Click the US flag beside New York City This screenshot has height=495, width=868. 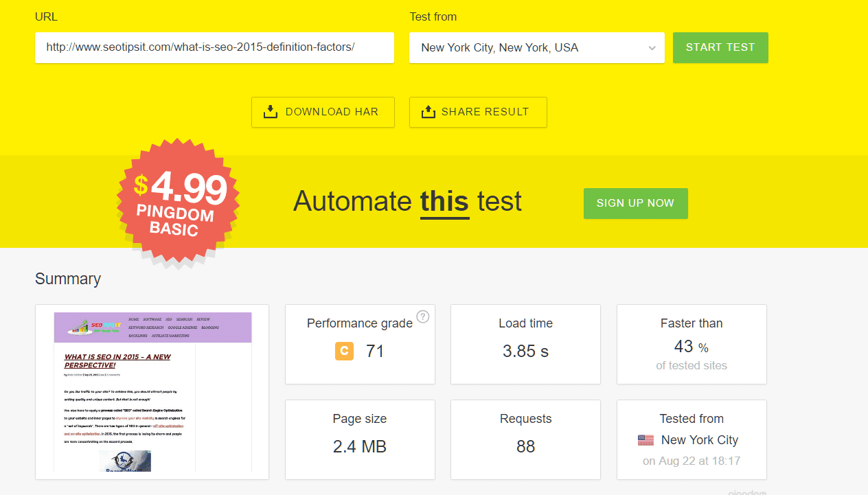(645, 440)
